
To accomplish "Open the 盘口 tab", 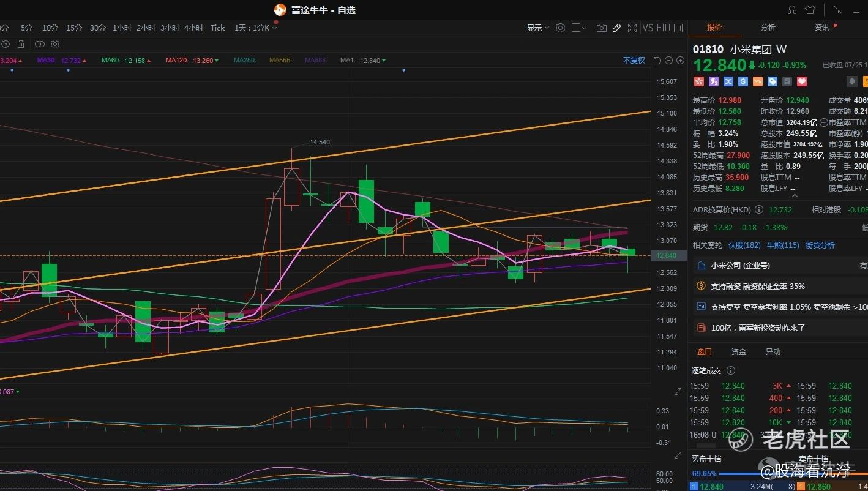I will (x=705, y=352).
